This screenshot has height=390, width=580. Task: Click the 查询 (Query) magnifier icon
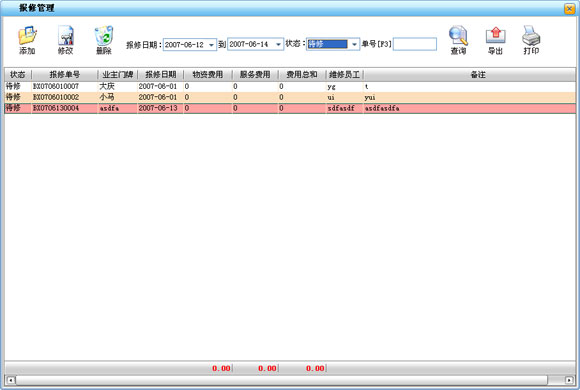coord(458,35)
